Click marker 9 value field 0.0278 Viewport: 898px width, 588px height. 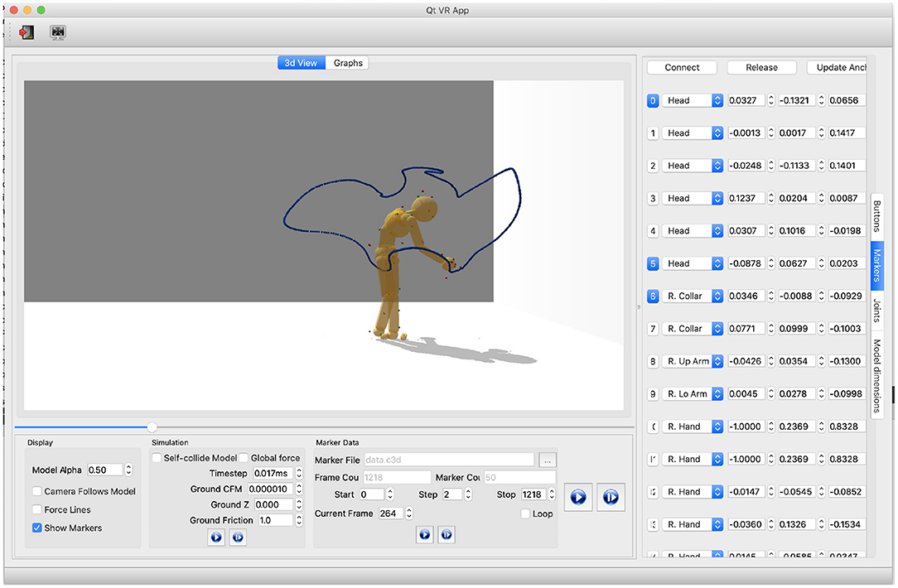797,394
